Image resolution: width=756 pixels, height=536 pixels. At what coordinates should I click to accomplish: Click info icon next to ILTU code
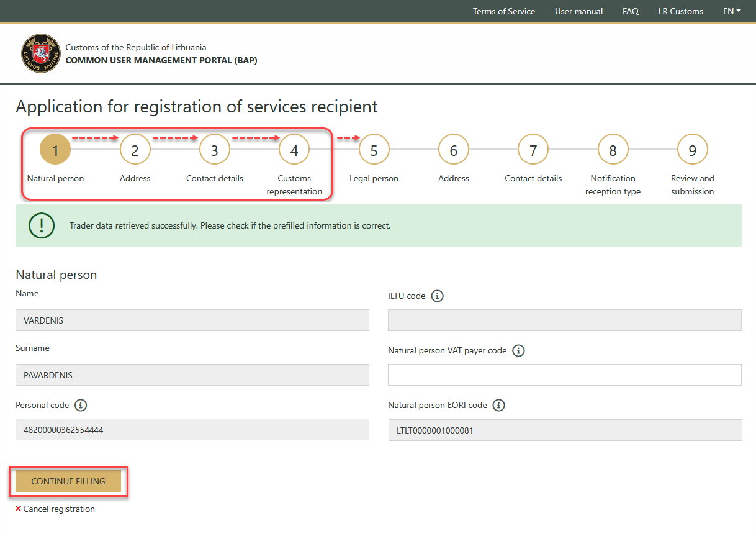click(x=437, y=296)
